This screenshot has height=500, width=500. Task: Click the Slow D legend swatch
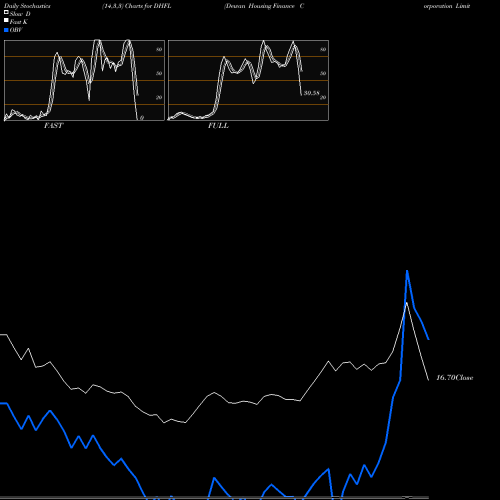6,12
